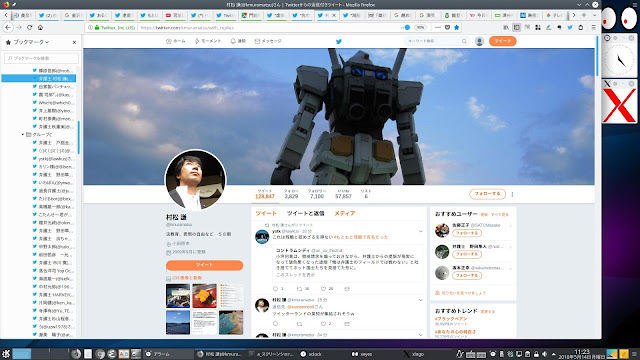This screenshot has width=640, height=360.
Task: Follow the first recommended user 佐藤正子
Action: [x=467, y=233]
